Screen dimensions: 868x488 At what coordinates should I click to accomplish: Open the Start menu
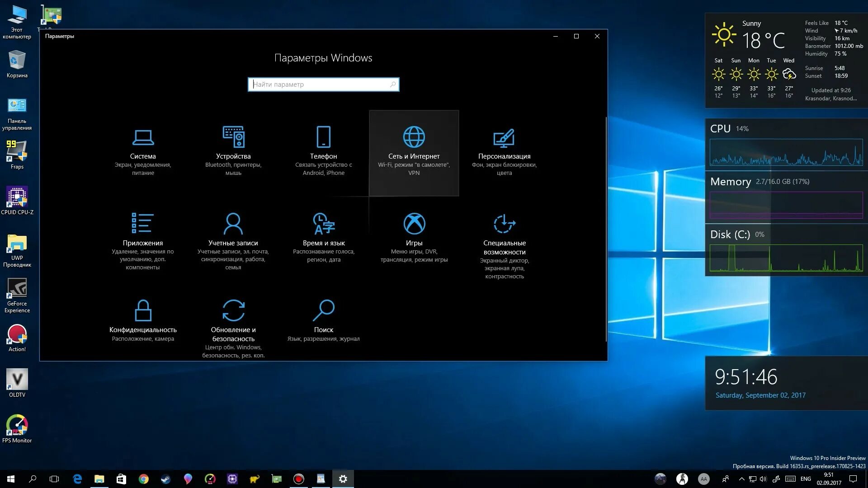tap(9, 479)
